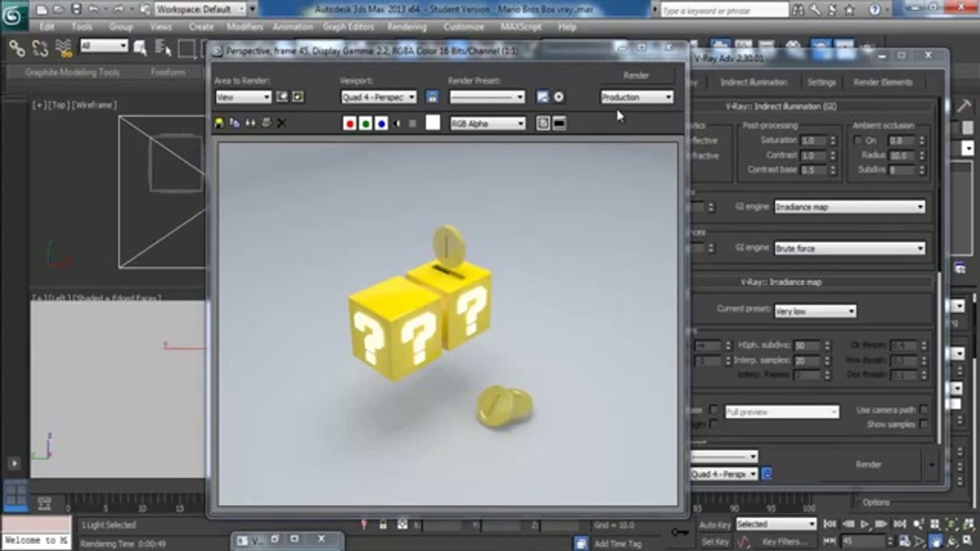The image size is (980, 551).
Task: Open the MAXScript menu
Action: click(521, 27)
